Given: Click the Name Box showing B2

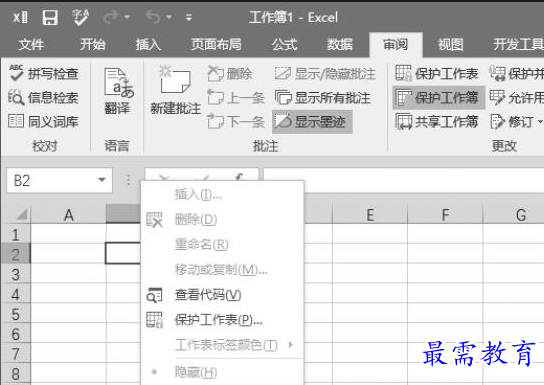Looking at the screenshot, I should click(52, 180).
